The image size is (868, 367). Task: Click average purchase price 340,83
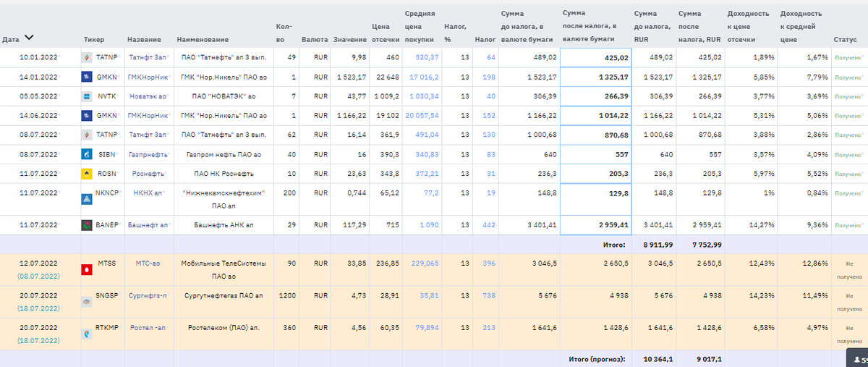click(x=427, y=154)
